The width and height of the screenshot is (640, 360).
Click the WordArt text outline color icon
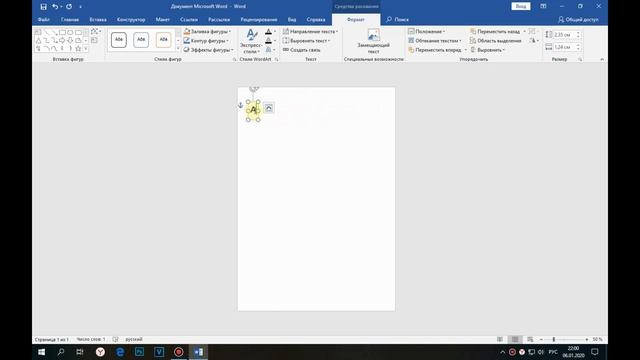[x=270, y=41]
